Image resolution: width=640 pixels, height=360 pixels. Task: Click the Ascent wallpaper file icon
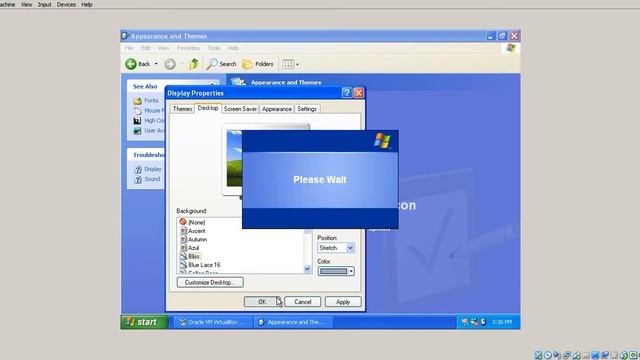point(183,231)
